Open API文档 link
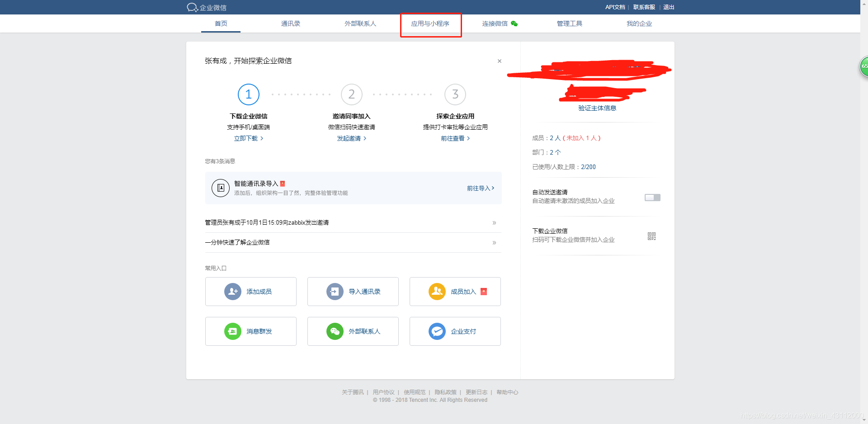868x424 pixels. [615, 7]
